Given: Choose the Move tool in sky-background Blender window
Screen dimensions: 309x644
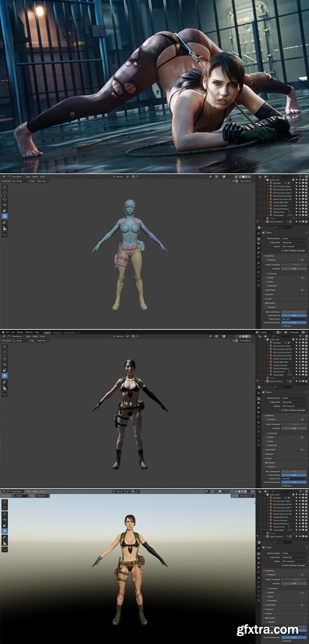Looking at the screenshot, I should pos(5,513).
